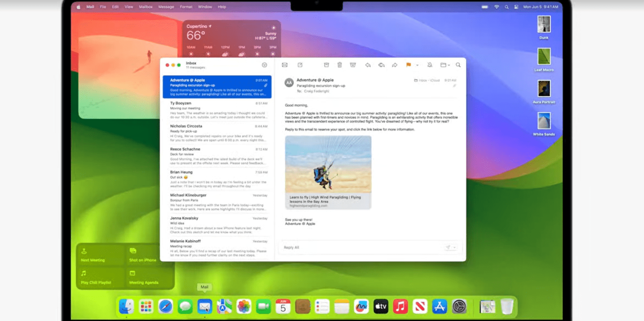Select the Aura Portrait desktop file
This screenshot has width=644, height=321.
pyautogui.click(x=544, y=92)
